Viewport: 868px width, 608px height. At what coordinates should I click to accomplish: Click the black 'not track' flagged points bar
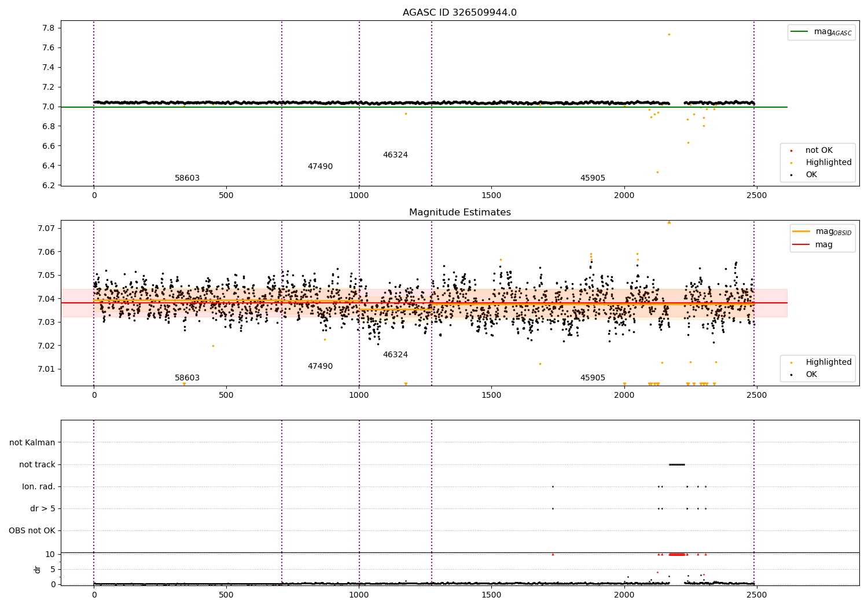pos(677,464)
